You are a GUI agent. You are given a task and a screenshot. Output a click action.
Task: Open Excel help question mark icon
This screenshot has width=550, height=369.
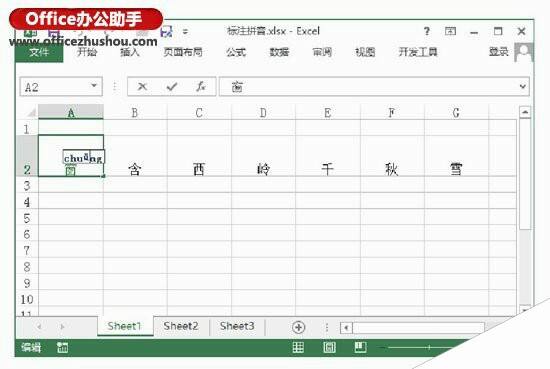(427, 31)
